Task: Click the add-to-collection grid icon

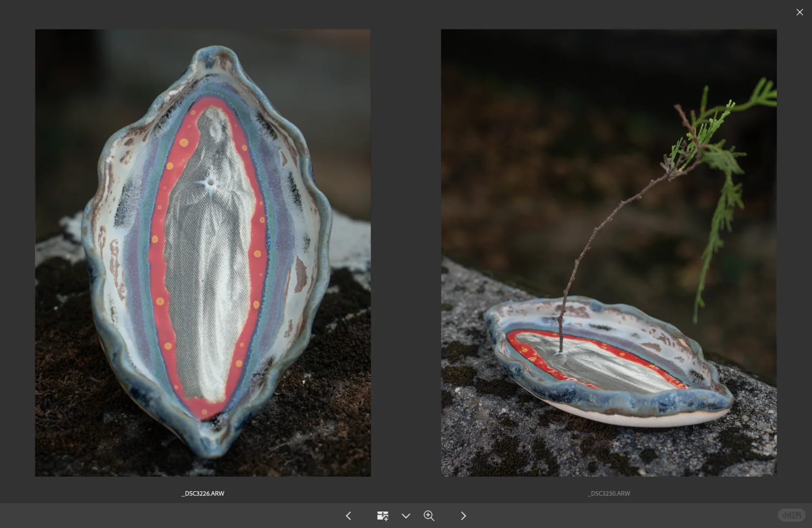Action: [383, 516]
